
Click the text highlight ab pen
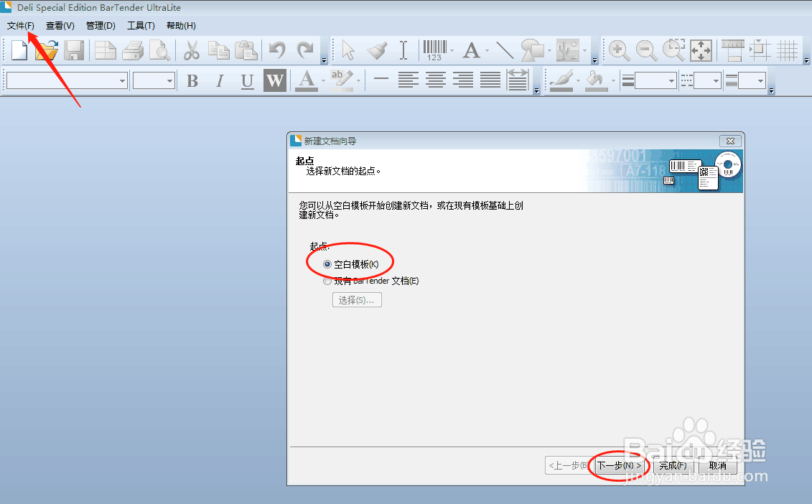pyautogui.click(x=342, y=80)
